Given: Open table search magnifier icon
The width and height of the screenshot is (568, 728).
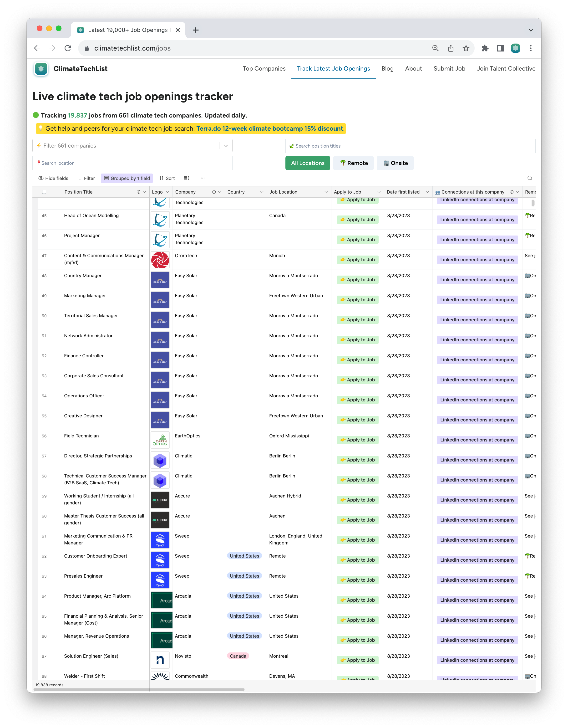Looking at the screenshot, I should tap(530, 178).
